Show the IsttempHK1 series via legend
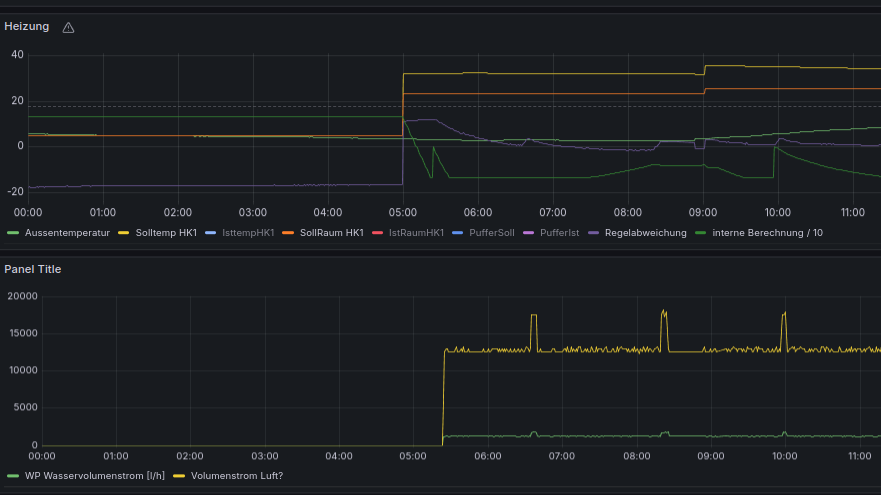 [x=248, y=233]
